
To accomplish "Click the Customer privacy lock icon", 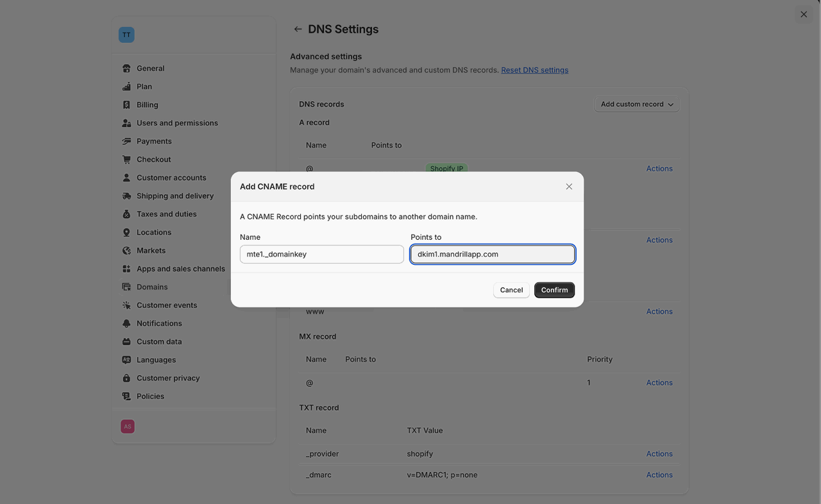I will (x=126, y=378).
